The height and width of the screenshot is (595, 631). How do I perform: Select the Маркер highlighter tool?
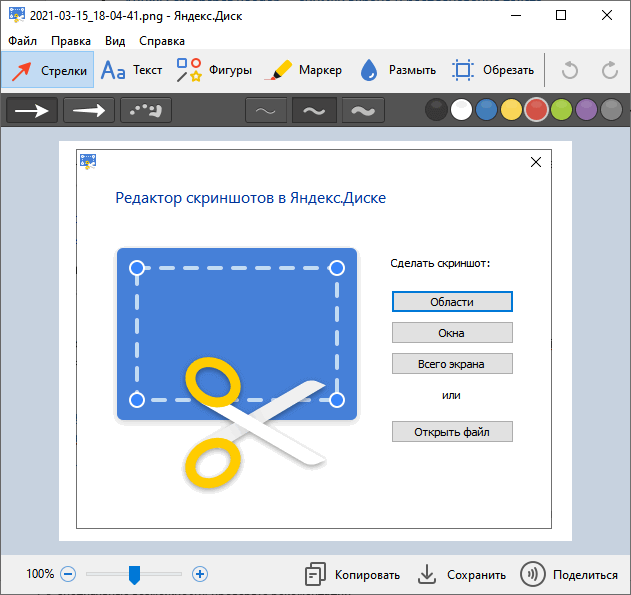(x=303, y=70)
